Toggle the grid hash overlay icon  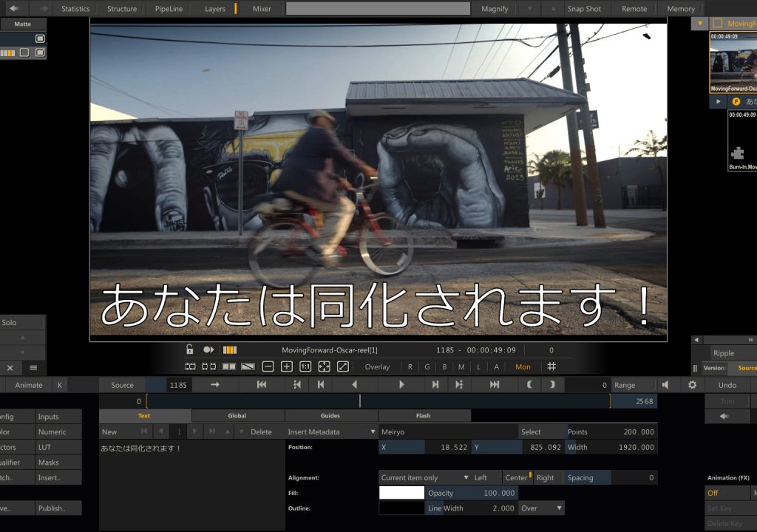click(x=551, y=367)
